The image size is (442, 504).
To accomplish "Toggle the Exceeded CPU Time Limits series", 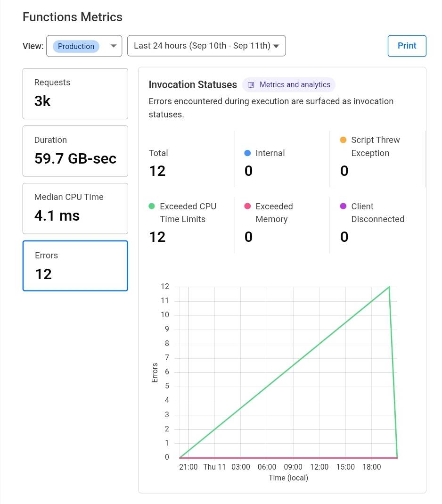I will [188, 213].
